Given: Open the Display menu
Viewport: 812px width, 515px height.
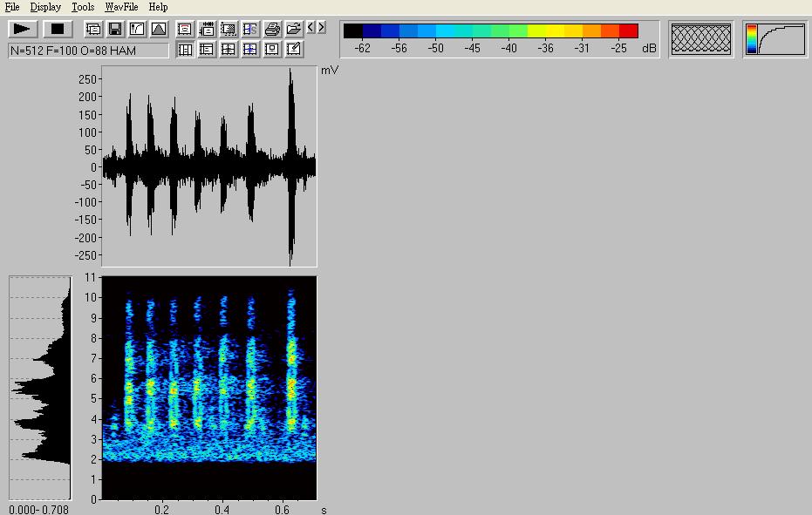Looking at the screenshot, I should coord(45,7).
